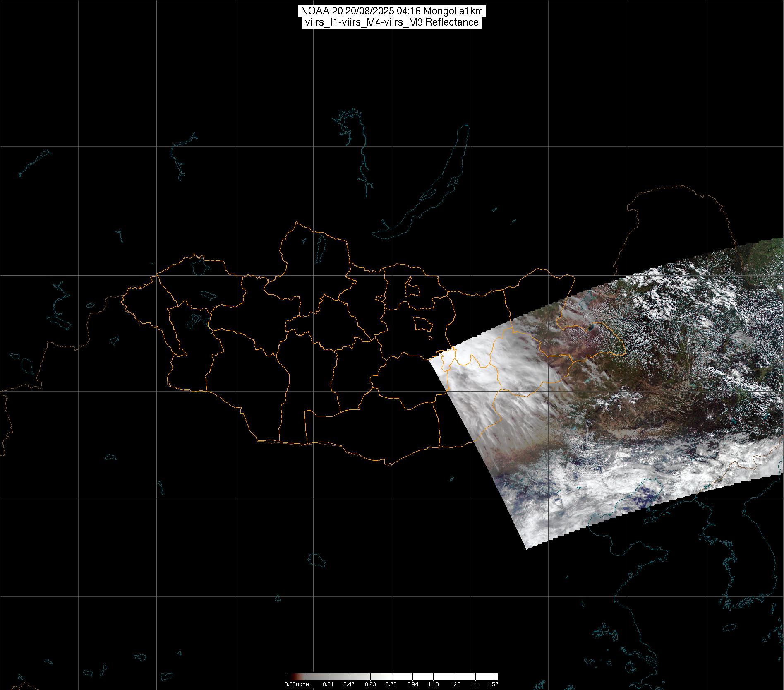Click the 1.57 label at colorbar end
The height and width of the screenshot is (690, 784).
coord(493,685)
